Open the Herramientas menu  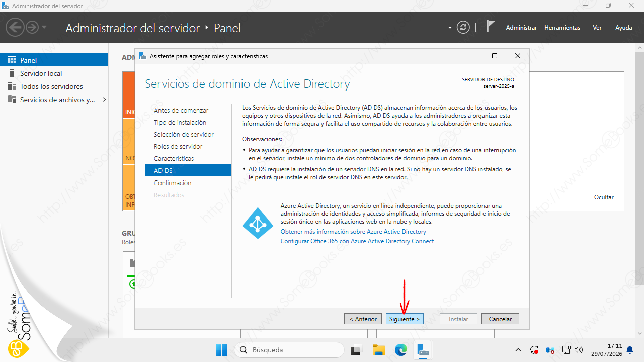click(x=562, y=28)
